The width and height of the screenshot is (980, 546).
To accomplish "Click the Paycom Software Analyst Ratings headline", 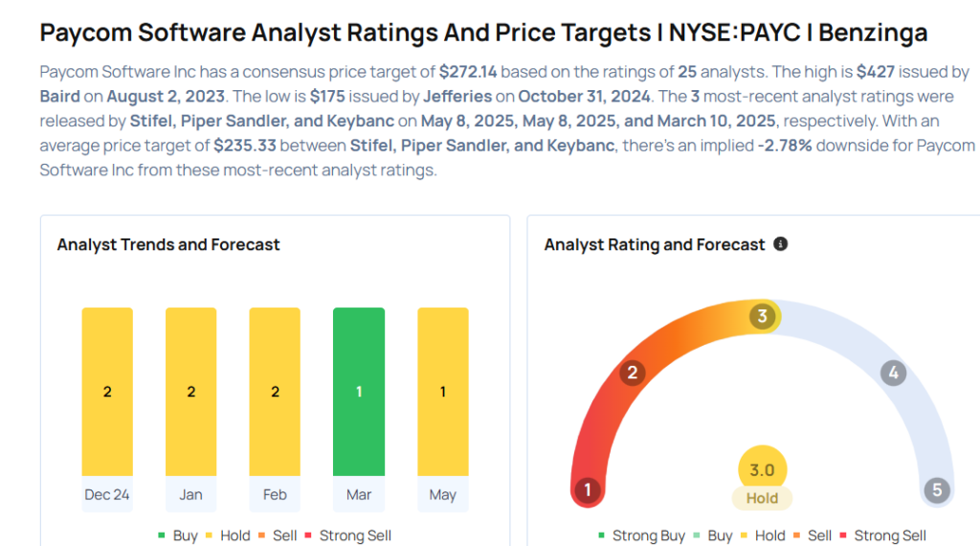I will [483, 33].
